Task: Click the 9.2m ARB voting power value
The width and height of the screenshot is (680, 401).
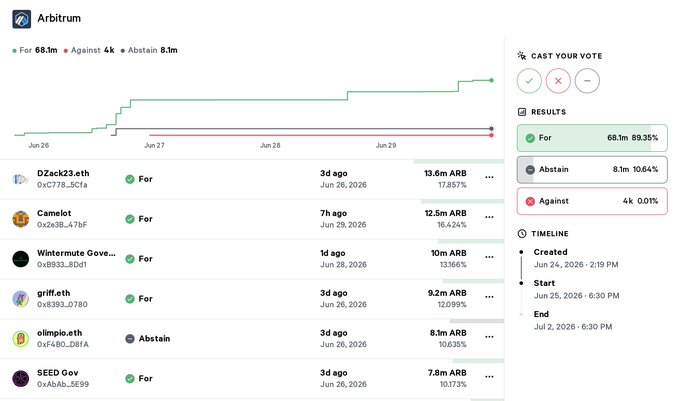Action: 447,293
